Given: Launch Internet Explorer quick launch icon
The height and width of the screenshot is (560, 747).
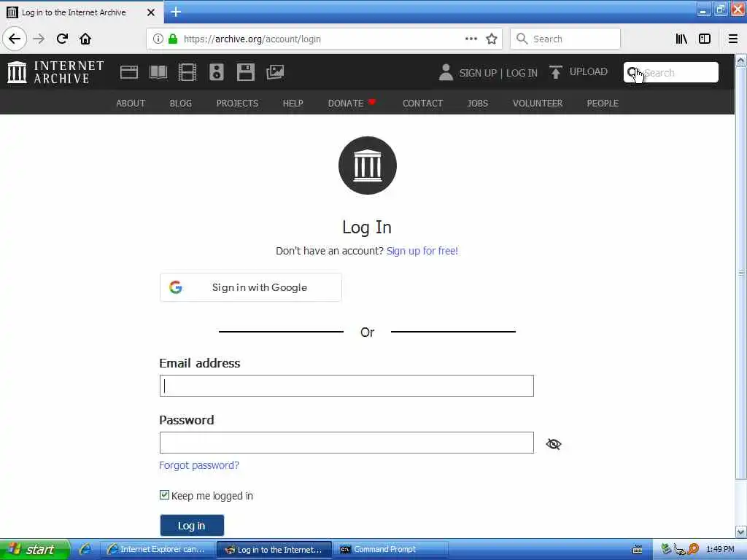Looking at the screenshot, I should (85, 550).
